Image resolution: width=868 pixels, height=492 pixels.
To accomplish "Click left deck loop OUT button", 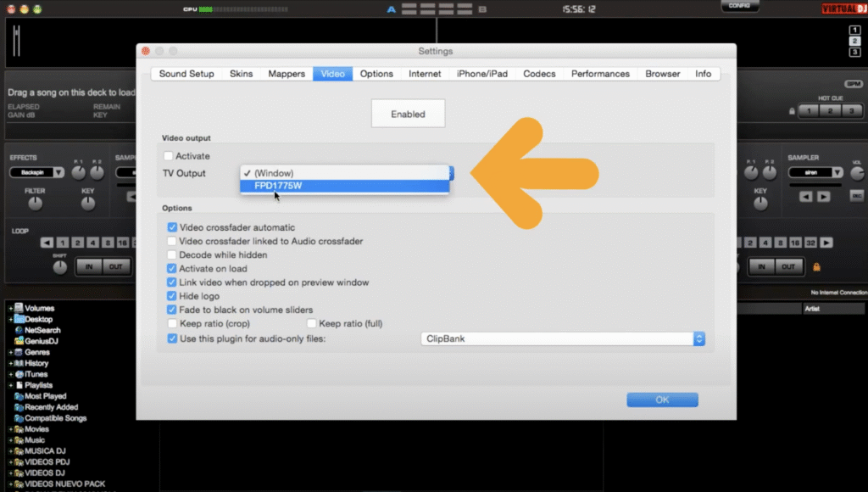I will tap(115, 266).
